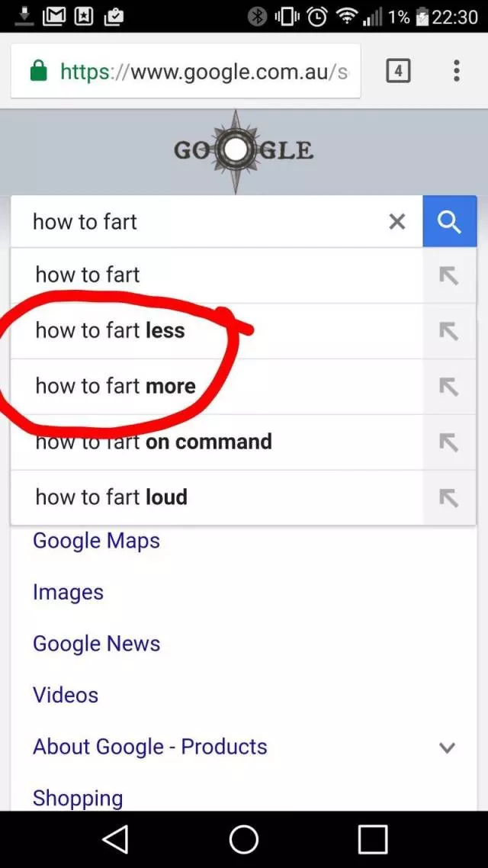488x868 pixels.
Task: Insert 'how to fart loud' suggestion arrow
Action: [449, 498]
